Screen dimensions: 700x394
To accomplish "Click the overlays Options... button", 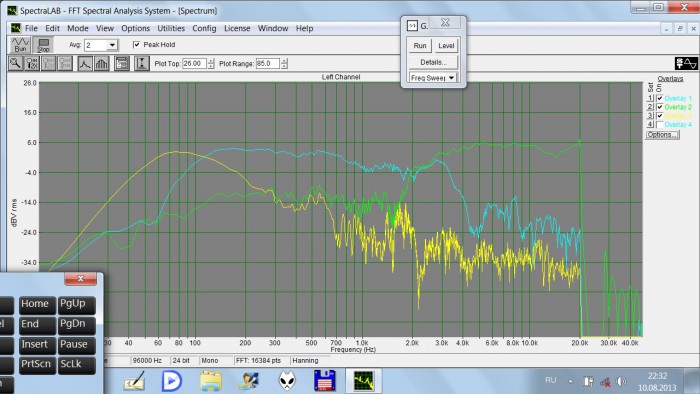I will [x=662, y=134].
